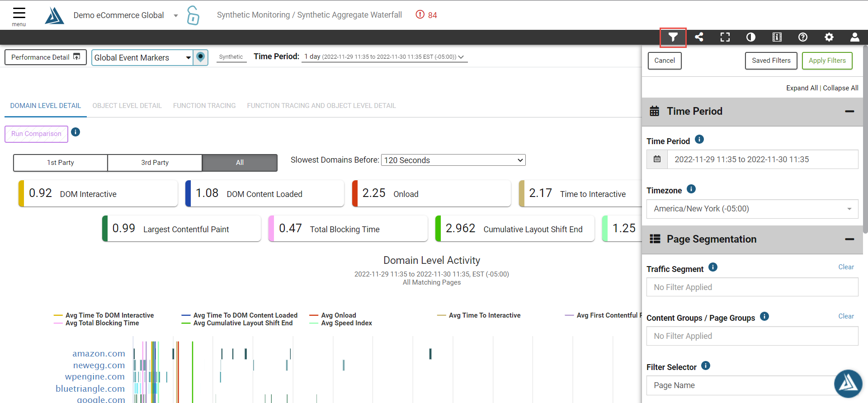Click the Blue Triangle logo

pos(54,16)
